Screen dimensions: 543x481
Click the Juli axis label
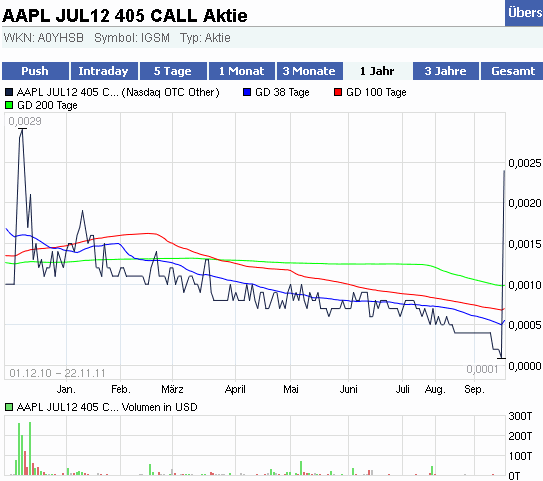(x=402, y=389)
